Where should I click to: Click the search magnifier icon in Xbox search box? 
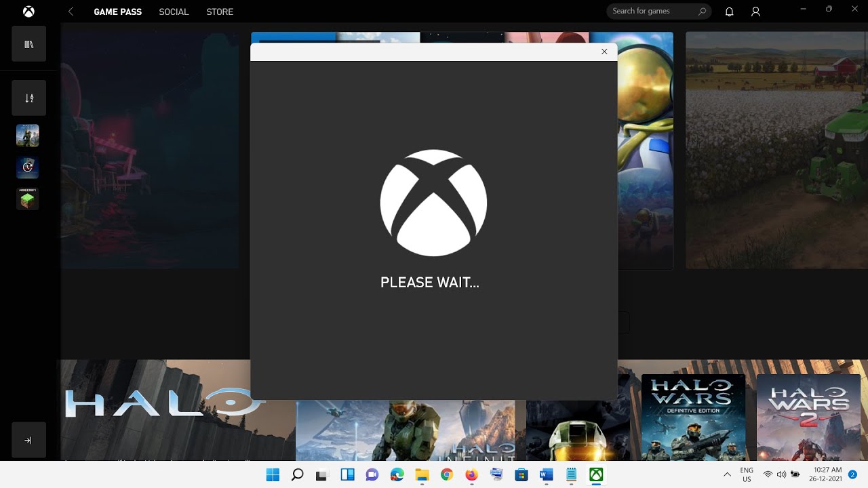pyautogui.click(x=702, y=12)
